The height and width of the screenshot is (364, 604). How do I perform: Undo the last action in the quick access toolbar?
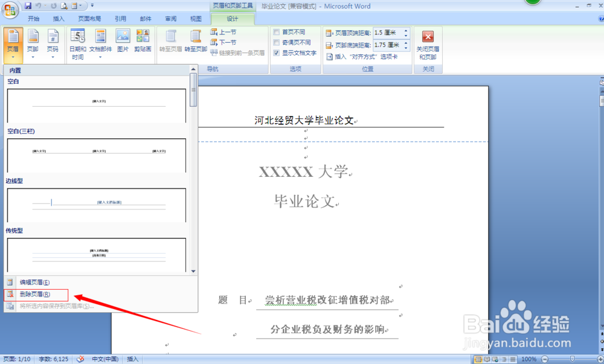(x=38, y=6)
